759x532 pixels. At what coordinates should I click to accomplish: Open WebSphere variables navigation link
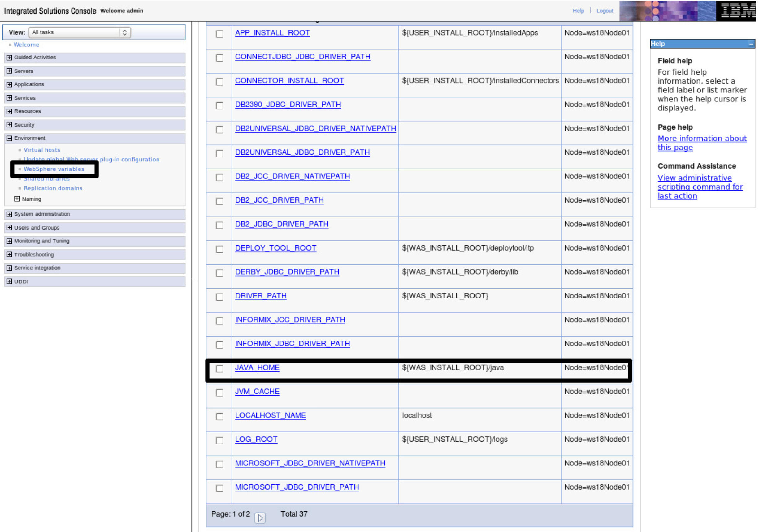point(54,169)
